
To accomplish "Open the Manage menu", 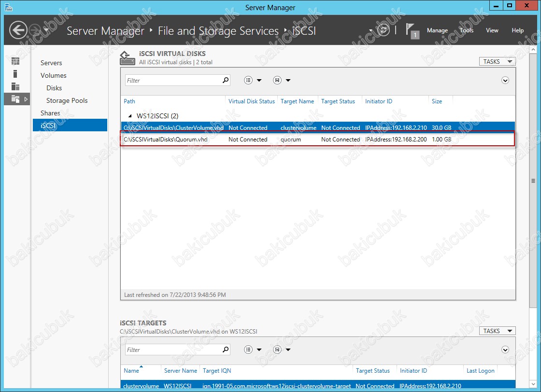I will coord(437,30).
